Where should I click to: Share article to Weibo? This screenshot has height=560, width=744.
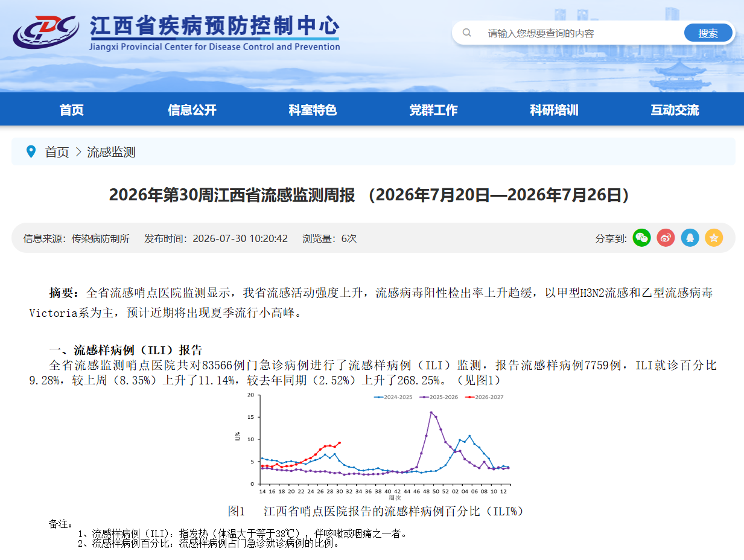[x=666, y=238]
